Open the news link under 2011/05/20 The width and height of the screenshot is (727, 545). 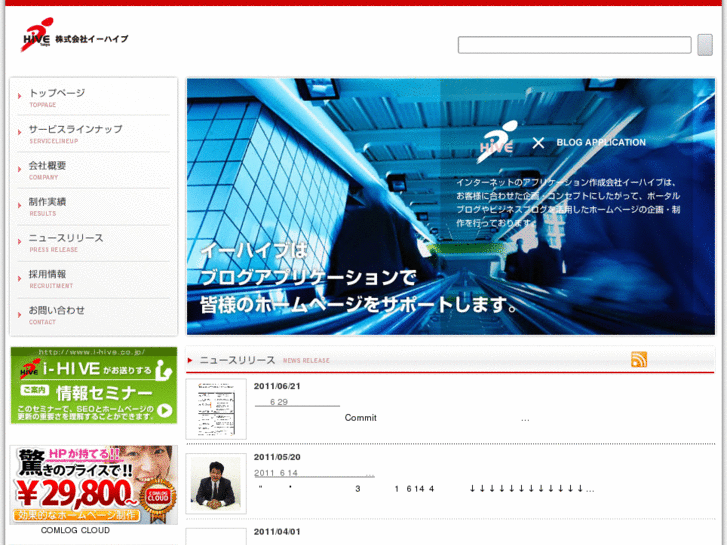[314, 473]
